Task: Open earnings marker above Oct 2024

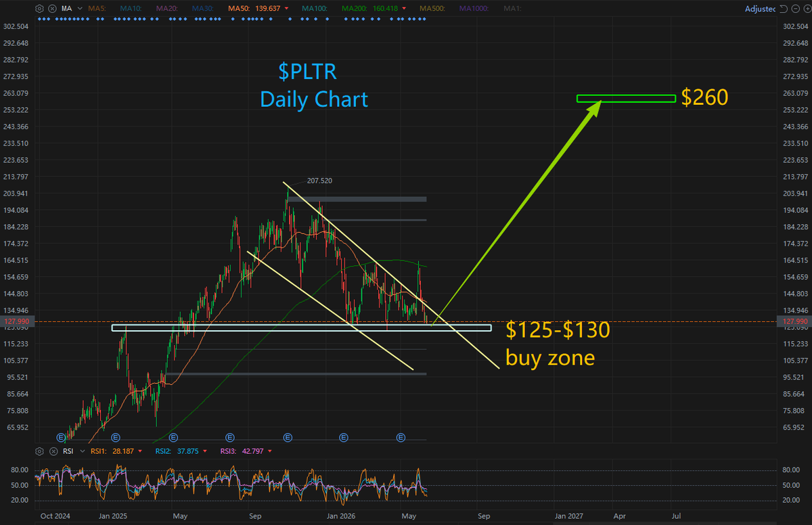Action: (x=60, y=438)
